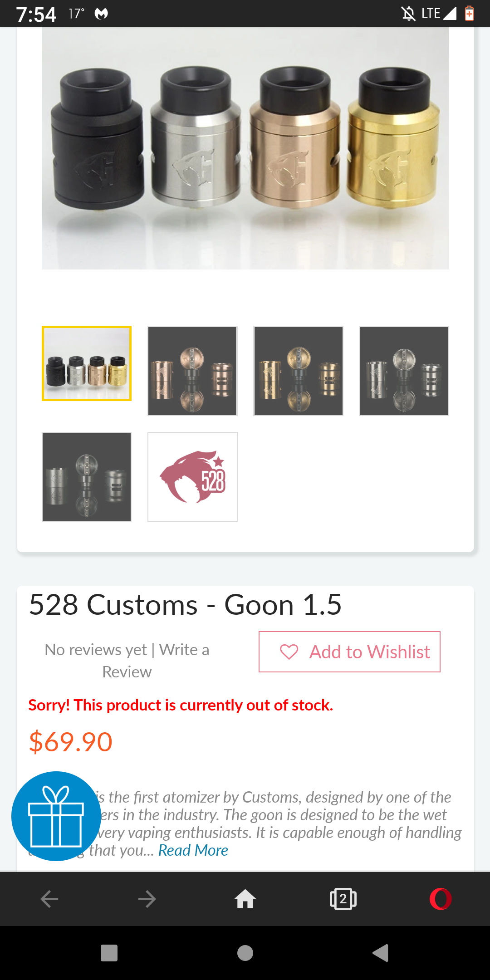Tap the Android back triangle button
Image resolution: width=490 pixels, height=980 pixels.
pyautogui.click(x=380, y=953)
